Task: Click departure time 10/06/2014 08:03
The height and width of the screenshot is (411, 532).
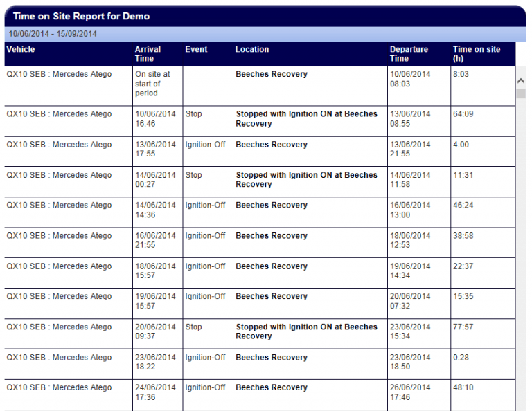Action: pos(410,79)
